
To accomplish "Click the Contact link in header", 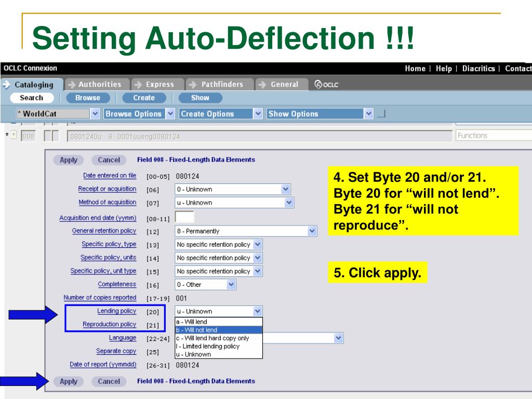I will coord(518,69).
